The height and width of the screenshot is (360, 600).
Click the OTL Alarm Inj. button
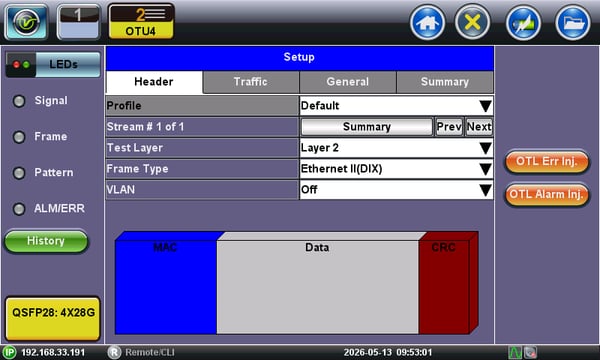pyautogui.click(x=546, y=194)
